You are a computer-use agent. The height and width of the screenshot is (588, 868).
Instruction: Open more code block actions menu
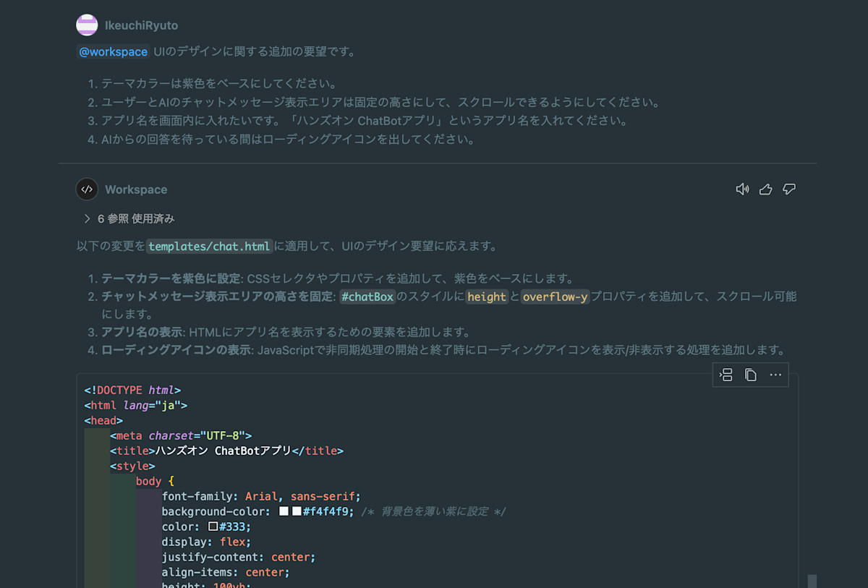775,375
